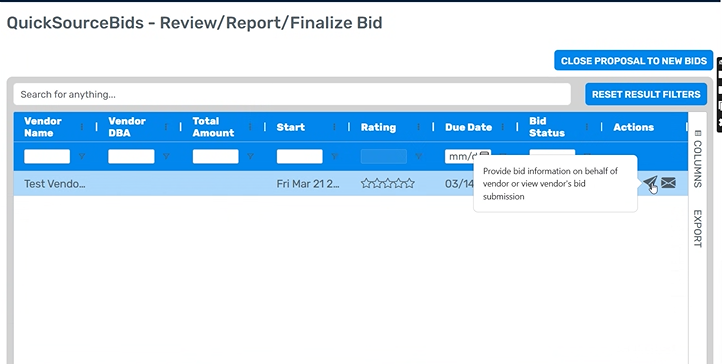The image size is (722, 364).
Task: Open Vendor DBA filter funnel
Action: point(166,156)
